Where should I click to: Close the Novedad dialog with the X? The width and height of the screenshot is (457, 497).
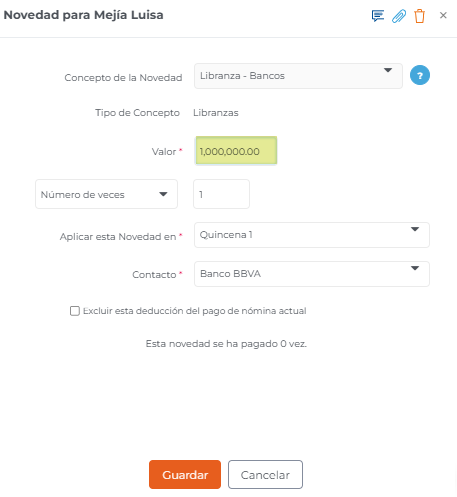[x=443, y=15]
